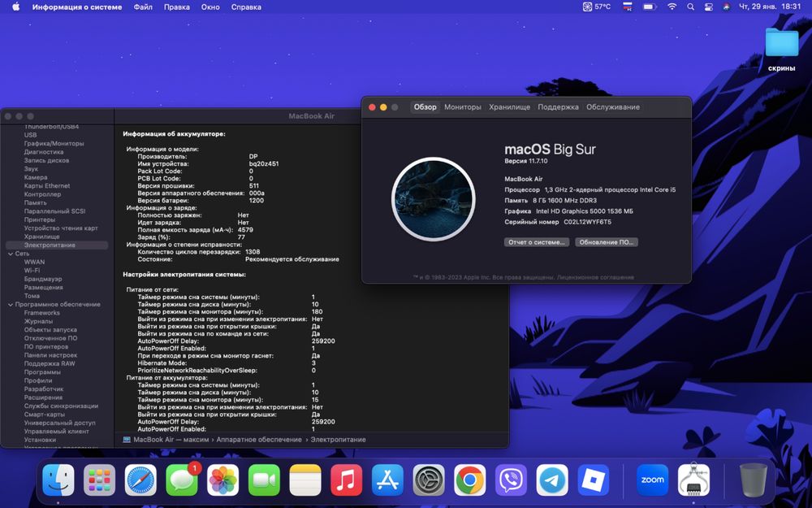
Task: Click the Рекомендуется обслуживание status text
Action: coord(292,258)
